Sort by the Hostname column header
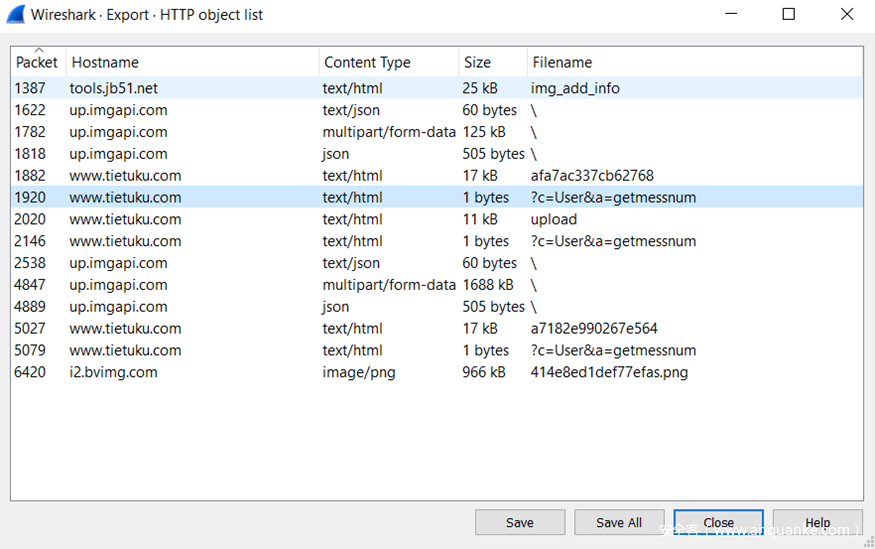 [192, 62]
